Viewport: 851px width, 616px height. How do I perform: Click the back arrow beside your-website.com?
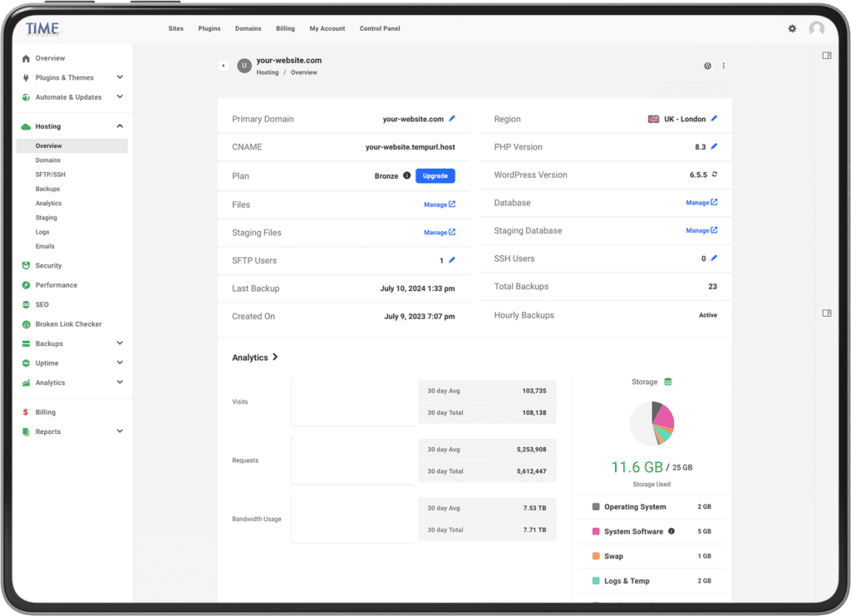click(224, 66)
